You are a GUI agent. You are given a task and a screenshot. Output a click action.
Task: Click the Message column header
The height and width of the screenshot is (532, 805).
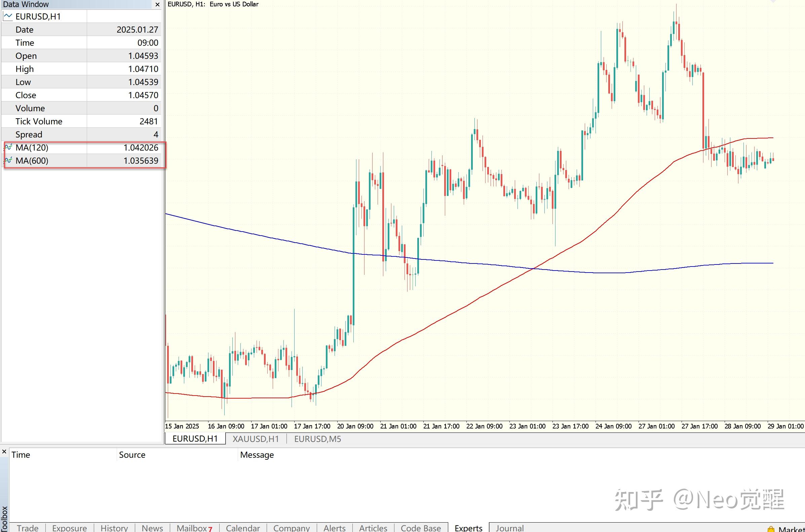(x=257, y=455)
